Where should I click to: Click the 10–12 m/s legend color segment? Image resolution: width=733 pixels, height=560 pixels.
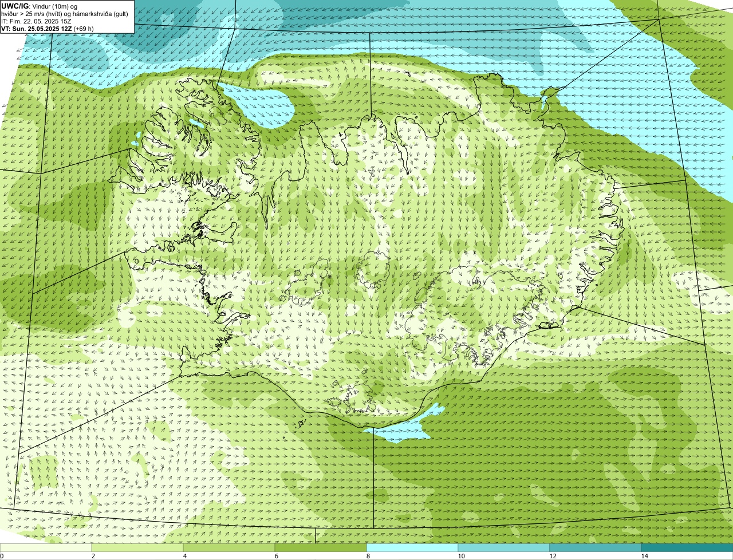coord(504,547)
